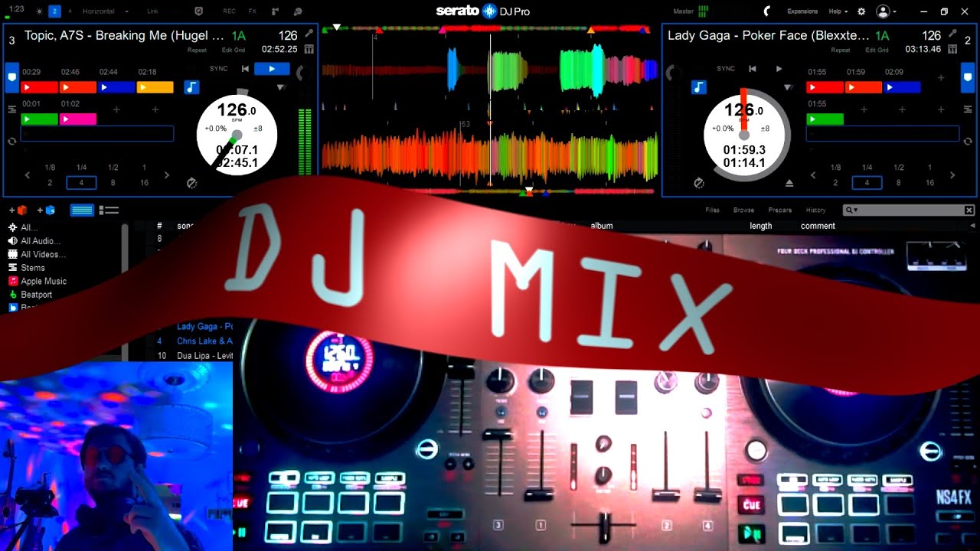
Task: Open the user account dropdown
Action: pos(887,11)
